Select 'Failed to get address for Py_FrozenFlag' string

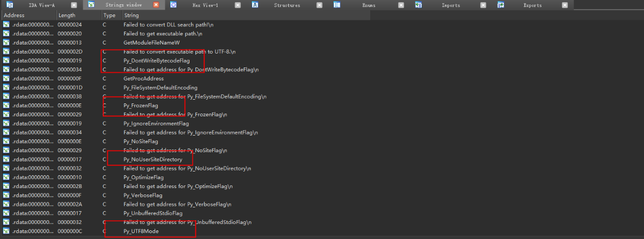point(175,115)
